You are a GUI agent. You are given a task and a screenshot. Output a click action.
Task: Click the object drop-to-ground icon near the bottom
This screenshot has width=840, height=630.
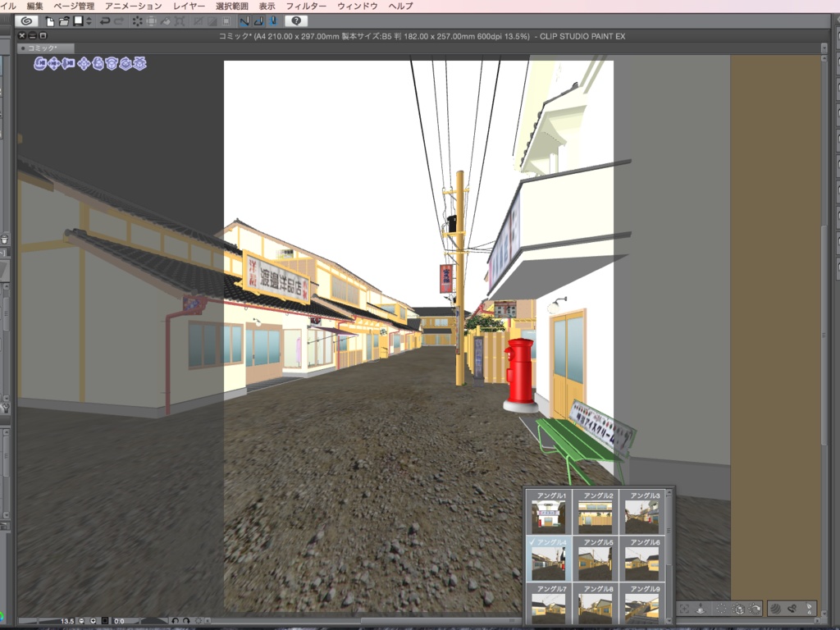point(701,609)
